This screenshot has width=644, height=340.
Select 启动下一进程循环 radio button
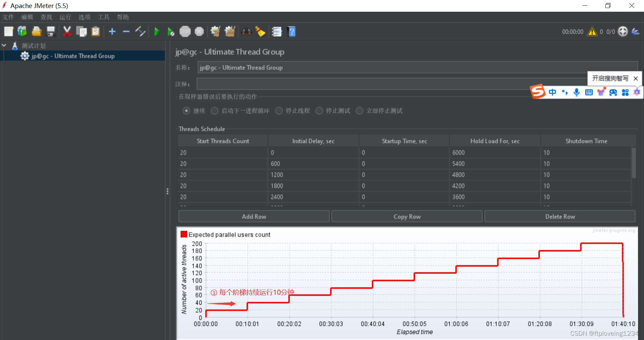[215, 111]
